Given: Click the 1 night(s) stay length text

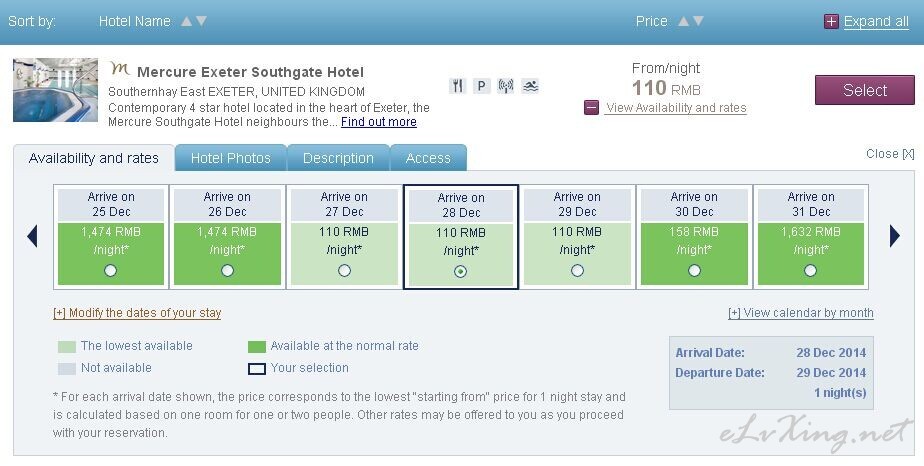Looking at the screenshot, I should point(840,393).
